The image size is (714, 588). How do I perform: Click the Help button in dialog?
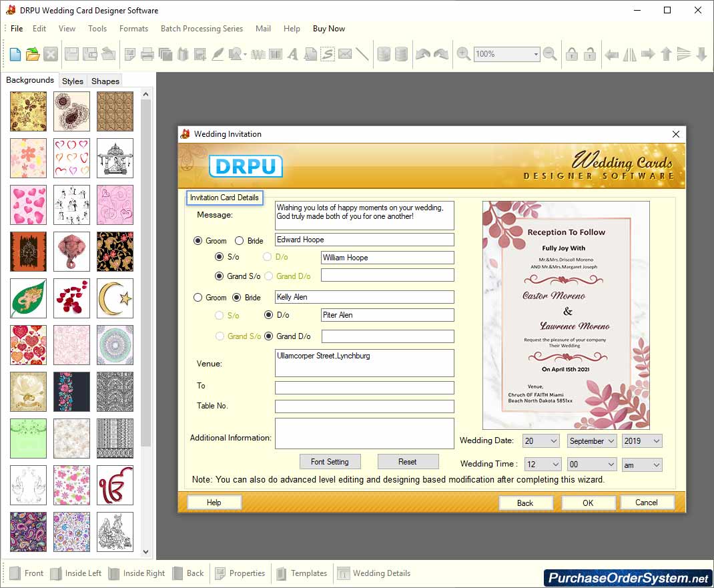214,503
